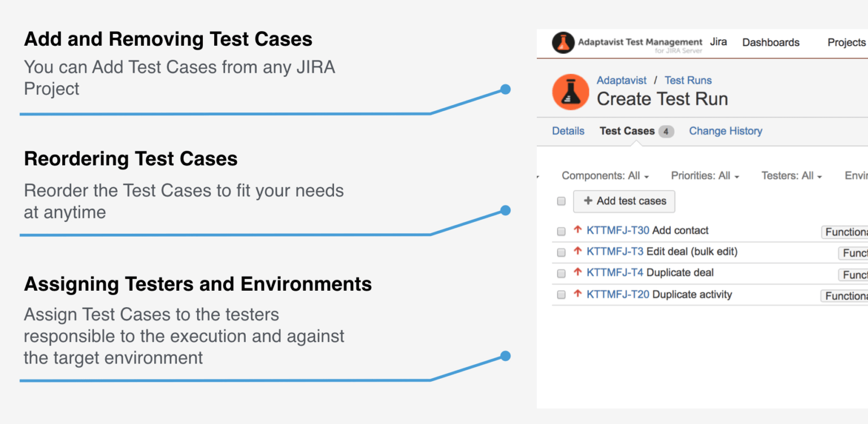
Task: Check the checkbox for KTTMFJ-T30
Action: click(x=561, y=231)
